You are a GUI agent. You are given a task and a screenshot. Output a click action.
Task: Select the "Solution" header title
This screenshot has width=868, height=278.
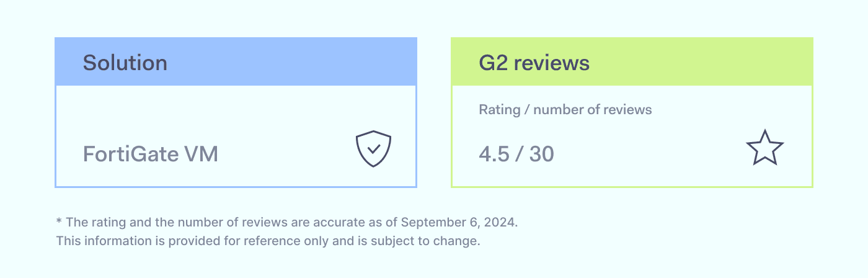(x=125, y=63)
